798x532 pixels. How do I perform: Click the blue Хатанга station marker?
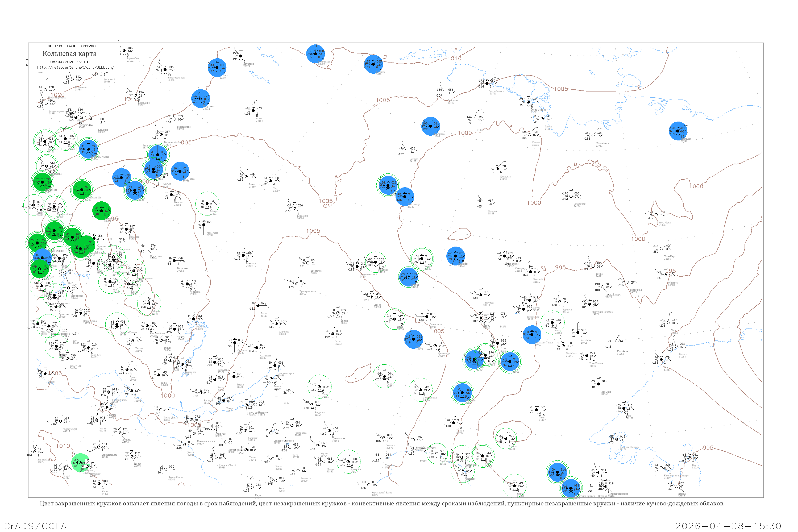tap(373, 64)
